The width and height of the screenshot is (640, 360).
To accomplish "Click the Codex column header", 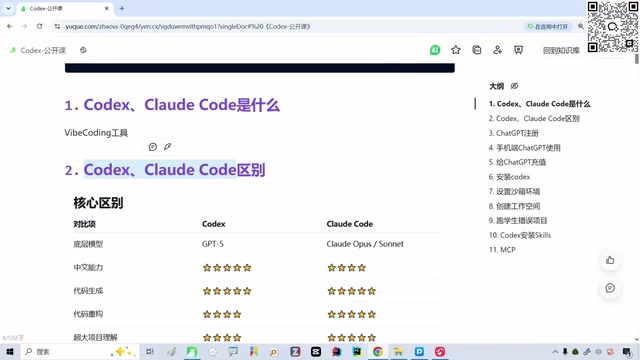I will [213, 224].
